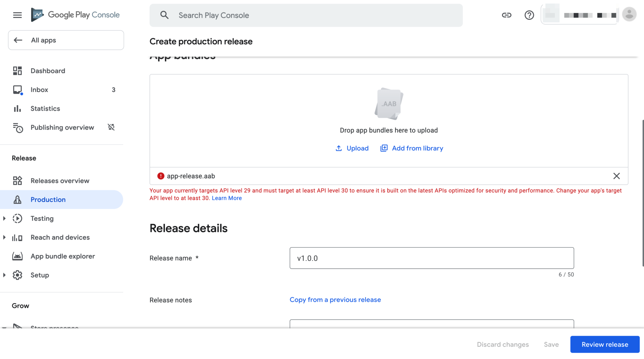Screen dimensions: 644x359
Task: Expand the Testing section
Action: tap(4, 218)
